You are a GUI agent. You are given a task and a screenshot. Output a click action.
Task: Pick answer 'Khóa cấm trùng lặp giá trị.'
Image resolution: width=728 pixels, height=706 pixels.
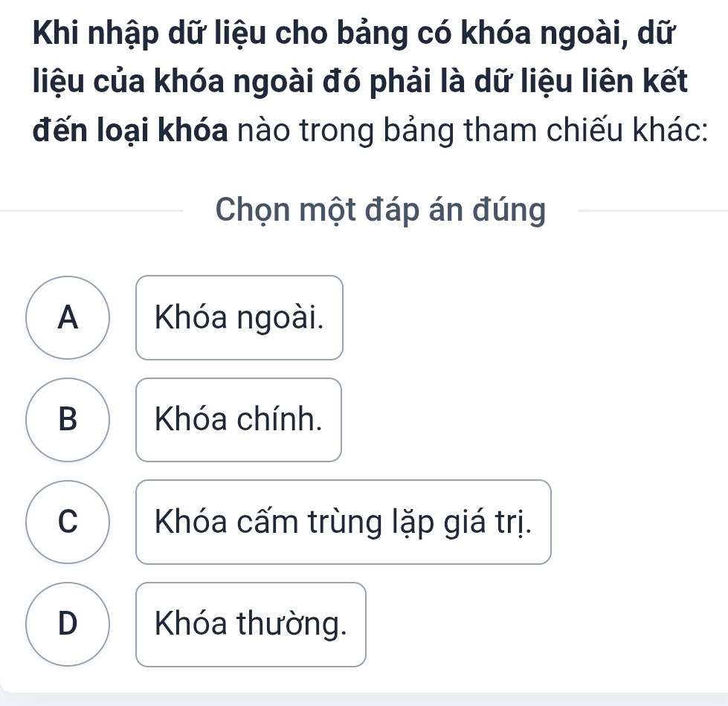pos(343,522)
